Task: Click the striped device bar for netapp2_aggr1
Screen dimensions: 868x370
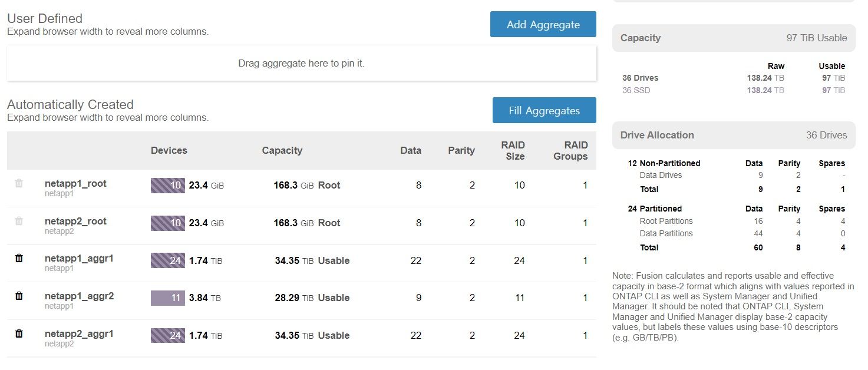Action: pyautogui.click(x=168, y=336)
